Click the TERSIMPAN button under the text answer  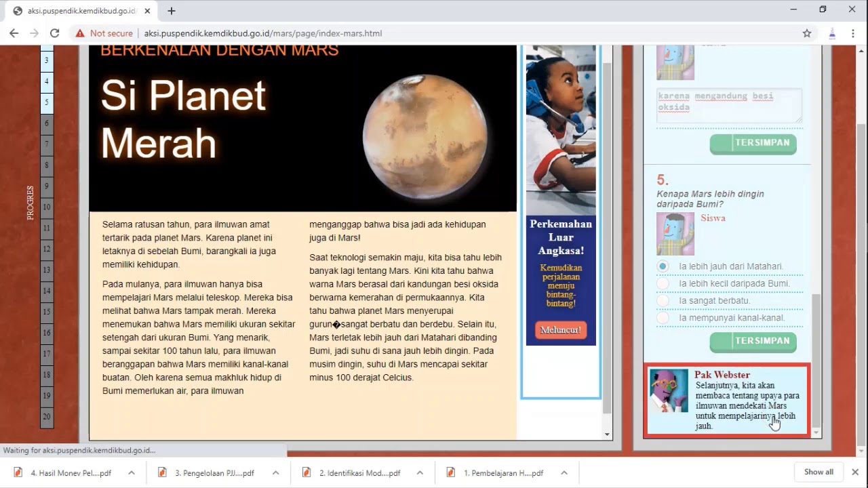[753, 143]
